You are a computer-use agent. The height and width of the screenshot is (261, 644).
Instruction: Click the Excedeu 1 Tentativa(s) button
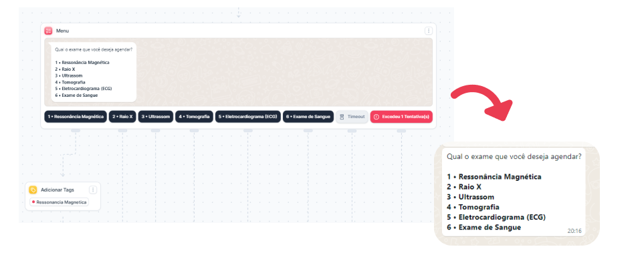(x=401, y=117)
